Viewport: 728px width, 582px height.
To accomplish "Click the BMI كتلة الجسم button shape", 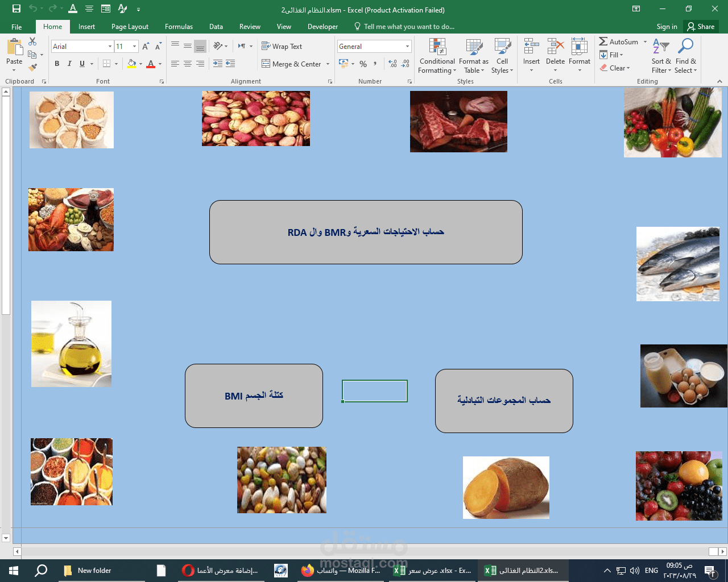I will click(x=254, y=396).
